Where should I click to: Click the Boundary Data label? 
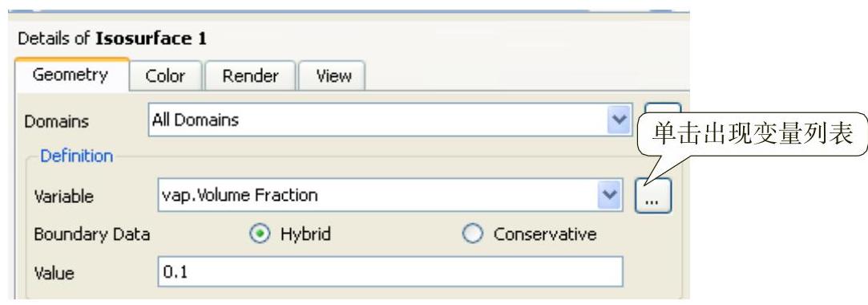[92, 234]
